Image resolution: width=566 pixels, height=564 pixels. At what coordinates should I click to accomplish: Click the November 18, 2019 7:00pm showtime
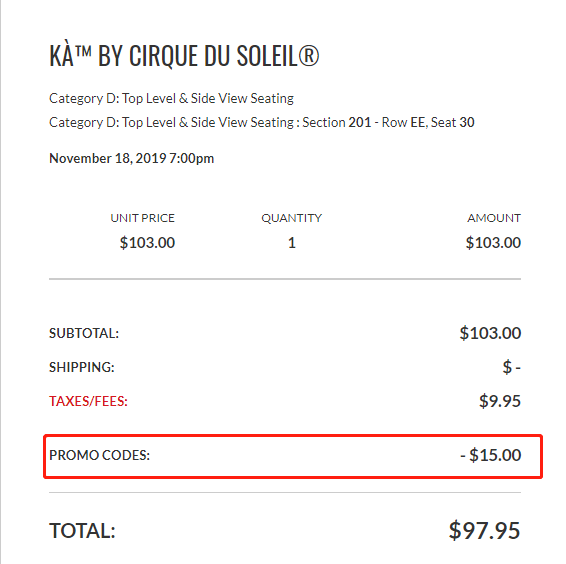131,158
